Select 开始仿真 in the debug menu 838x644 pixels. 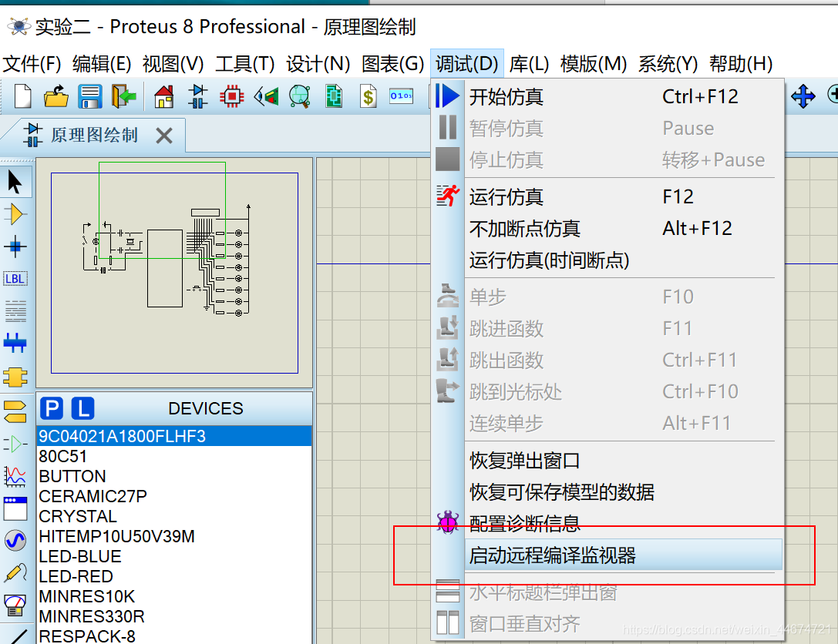(x=609, y=96)
